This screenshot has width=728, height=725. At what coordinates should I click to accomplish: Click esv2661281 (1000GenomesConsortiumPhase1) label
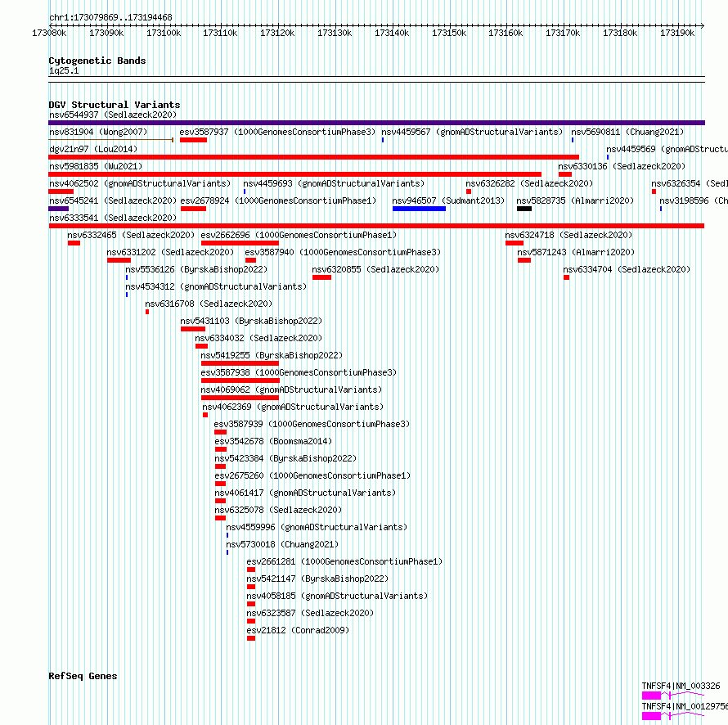click(344, 561)
